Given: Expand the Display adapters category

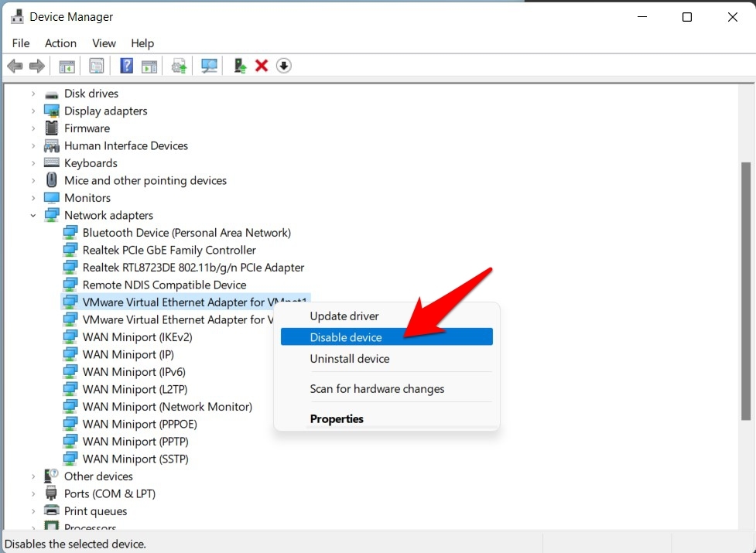Looking at the screenshot, I should pyautogui.click(x=33, y=111).
